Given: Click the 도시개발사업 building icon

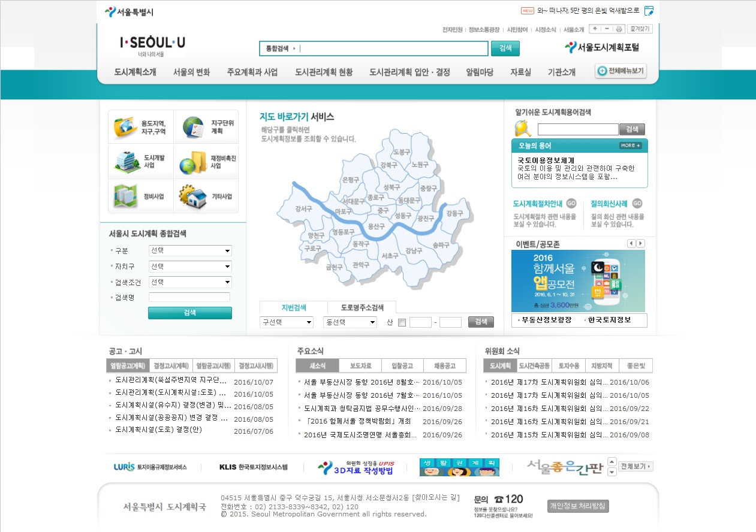Looking at the screenshot, I should point(126,161).
